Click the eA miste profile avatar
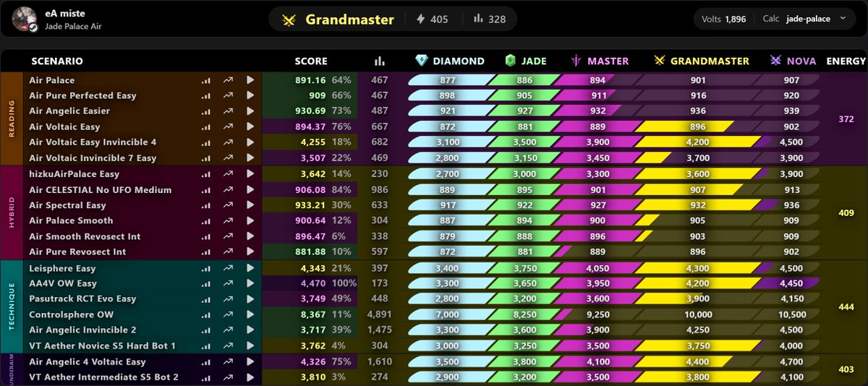 pyautogui.click(x=25, y=19)
